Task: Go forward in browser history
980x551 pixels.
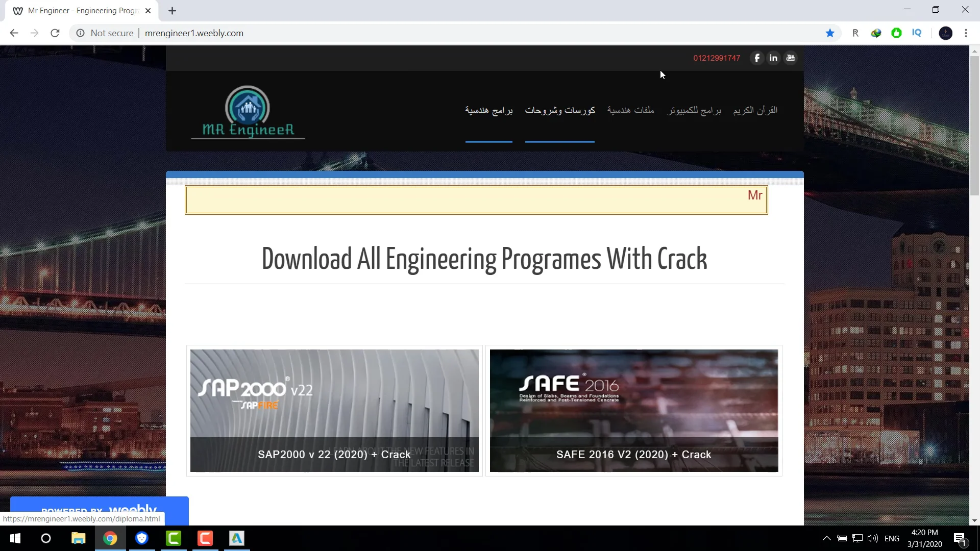Action: 34,33
